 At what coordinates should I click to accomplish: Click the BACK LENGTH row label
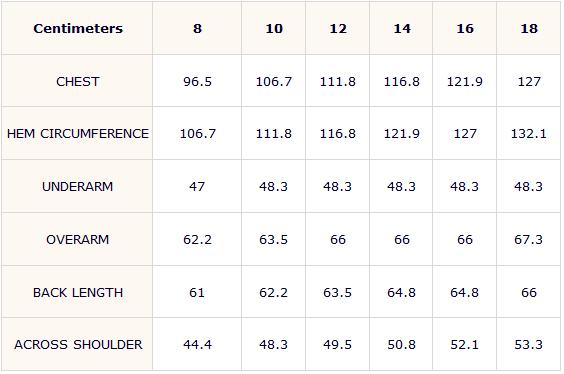click(x=78, y=292)
